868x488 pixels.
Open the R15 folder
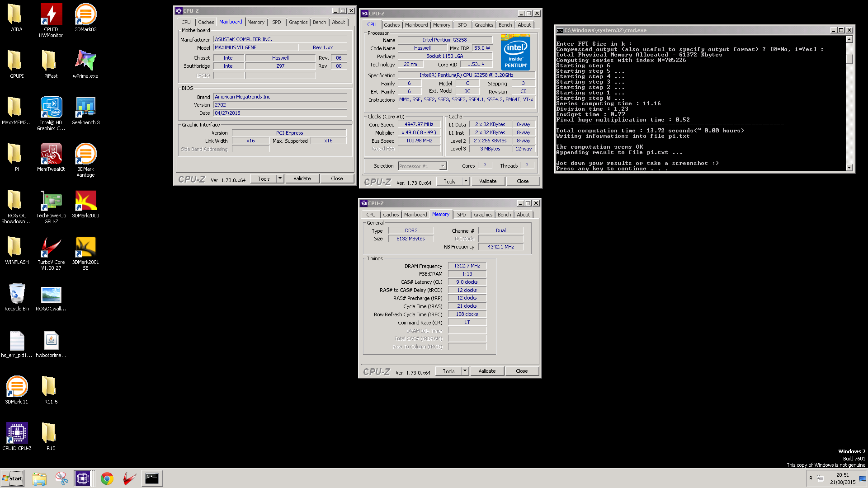point(51,437)
